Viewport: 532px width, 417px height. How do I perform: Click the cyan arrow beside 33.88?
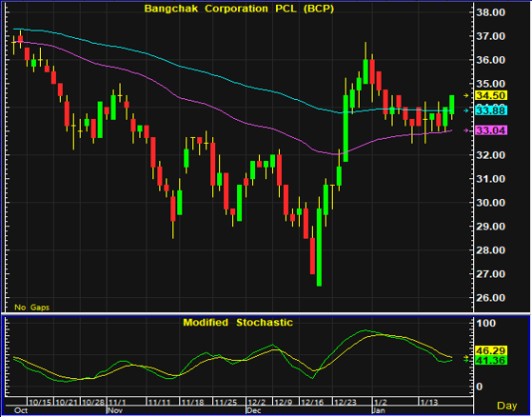(x=466, y=110)
